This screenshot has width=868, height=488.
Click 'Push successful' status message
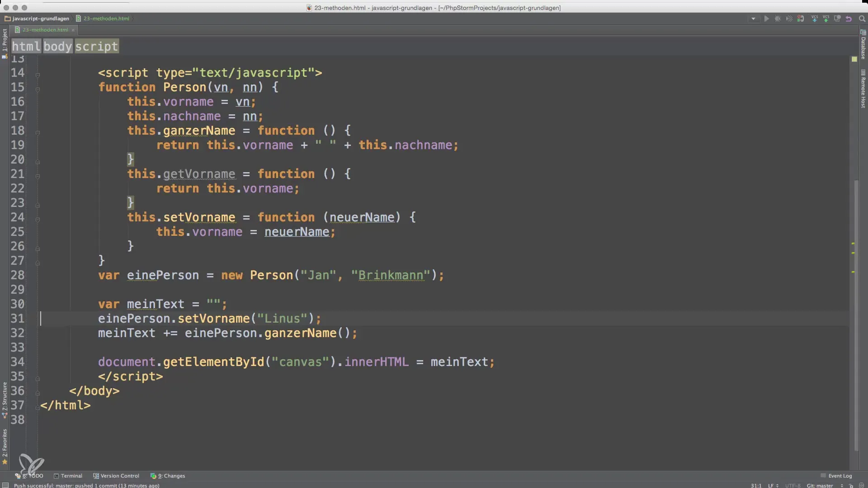point(86,485)
